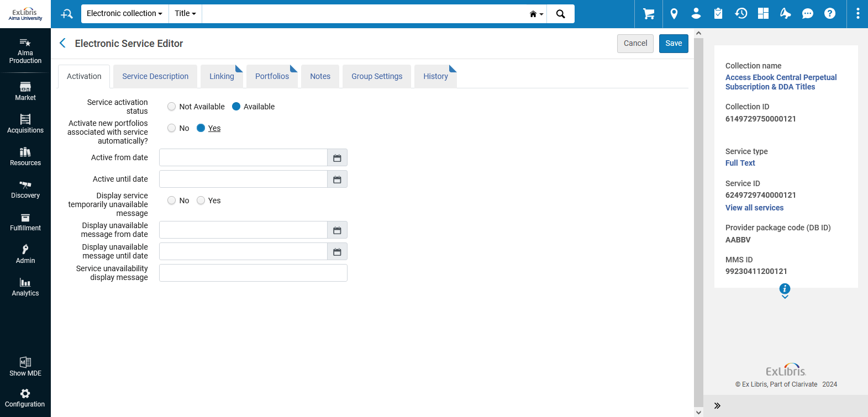
Task: Click the help question mark icon
Action: [829, 14]
